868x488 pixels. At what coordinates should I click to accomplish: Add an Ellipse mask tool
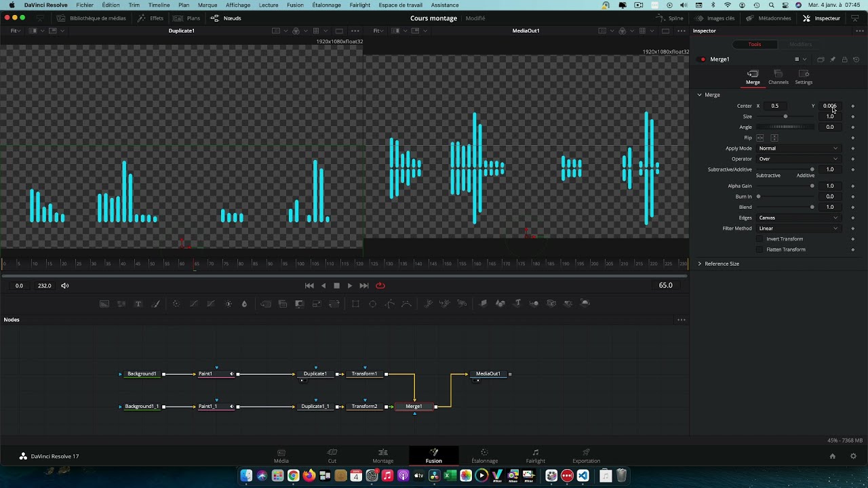pyautogui.click(x=372, y=304)
